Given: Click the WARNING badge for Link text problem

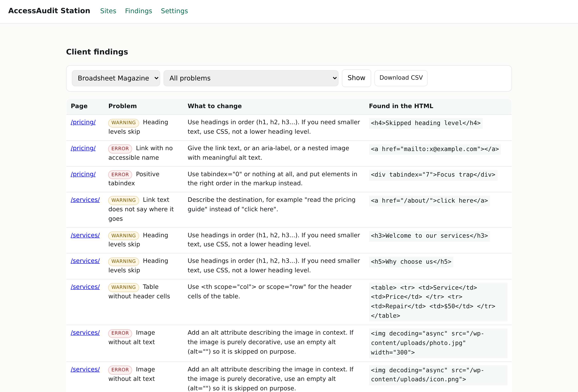Looking at the screenshot, I should pyautogui.click(x=123, y=200).
